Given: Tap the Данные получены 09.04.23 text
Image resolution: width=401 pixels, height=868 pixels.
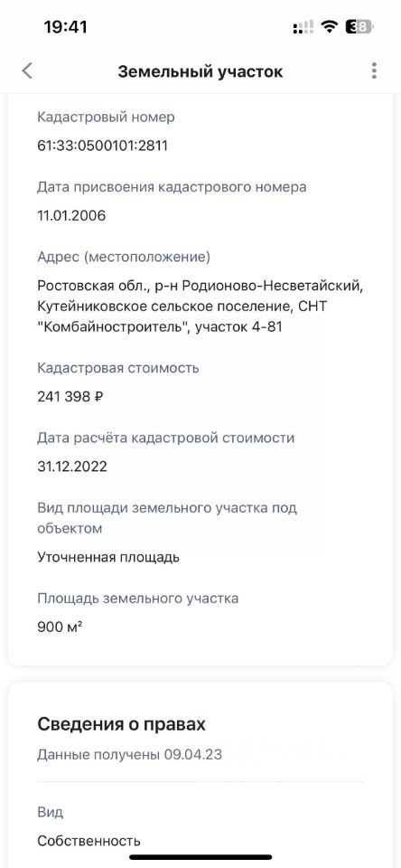Looking at the screenshot, I should (129, 754).
